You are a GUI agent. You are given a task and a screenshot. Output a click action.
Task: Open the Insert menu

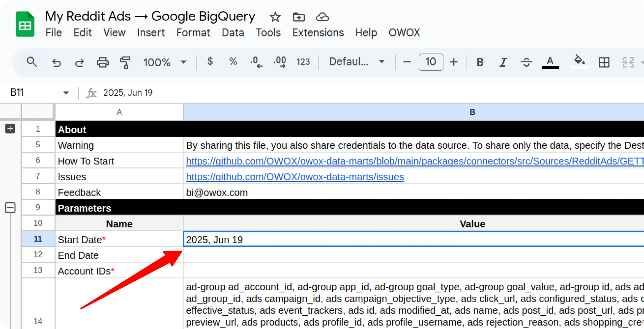pos(151,33)
